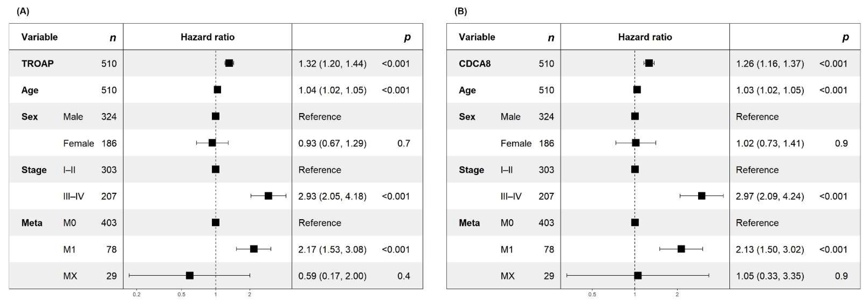Click Female square marker in panel B

636,143
